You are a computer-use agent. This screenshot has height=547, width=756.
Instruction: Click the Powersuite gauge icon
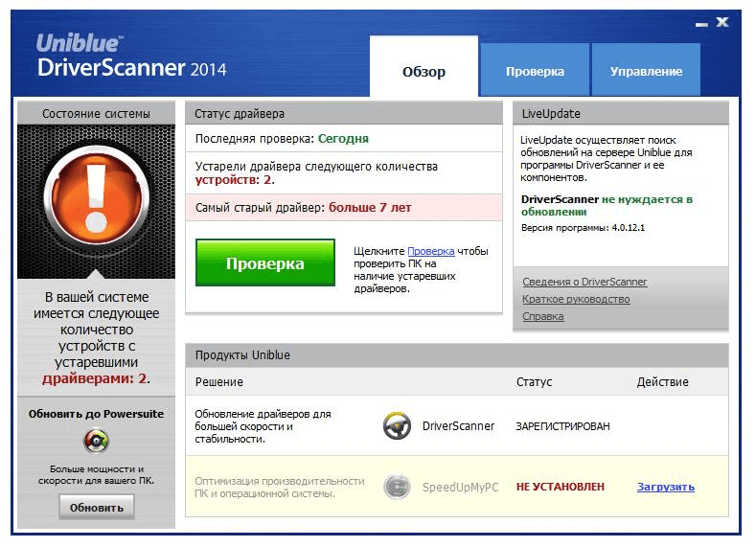96,441
